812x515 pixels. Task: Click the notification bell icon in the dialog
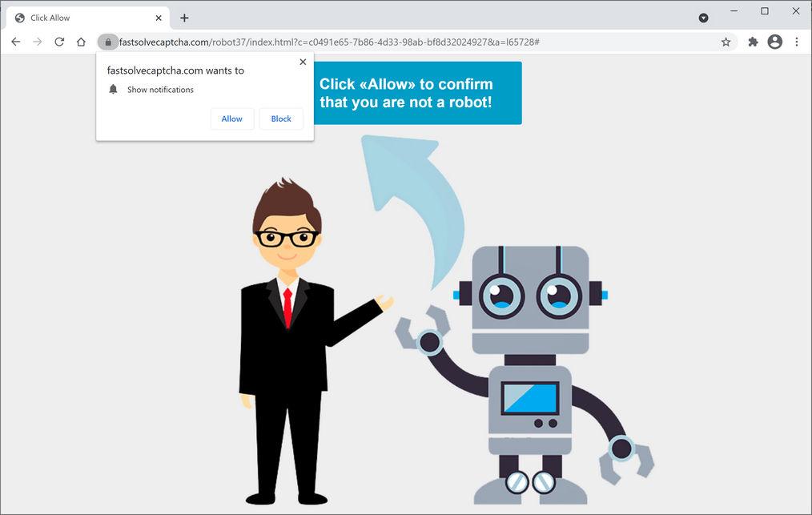click(113, 89)
